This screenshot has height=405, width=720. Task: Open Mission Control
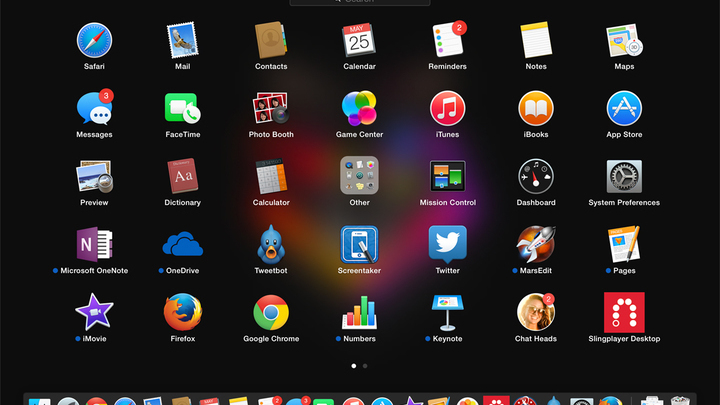pos(448,176)
